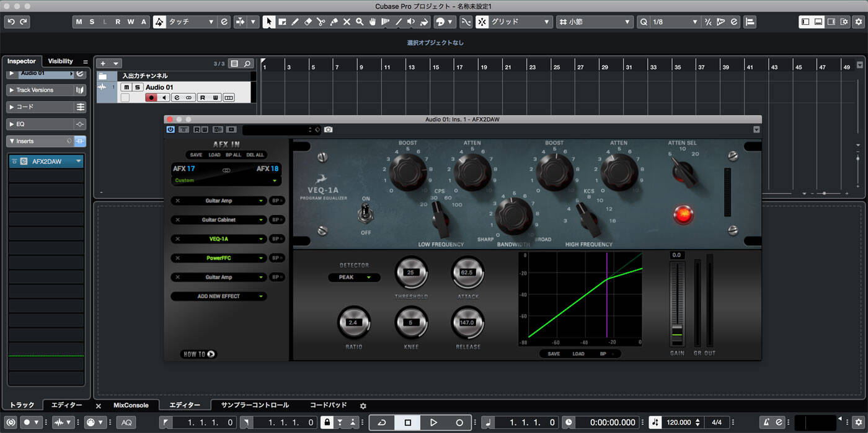Toggle BP bypass for Guitar Cabinet slot
This screenshot has width=868, height=433.
(277, 220)
